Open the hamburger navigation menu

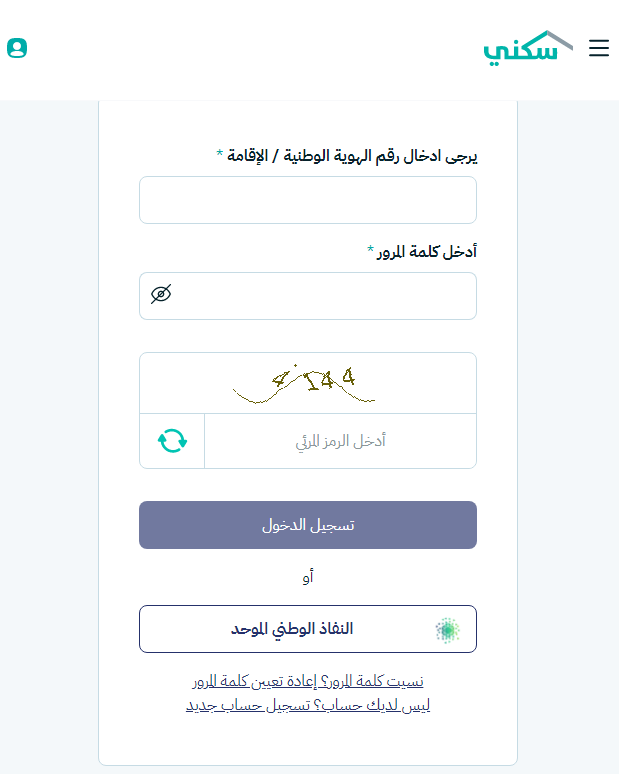click(598, 48)
